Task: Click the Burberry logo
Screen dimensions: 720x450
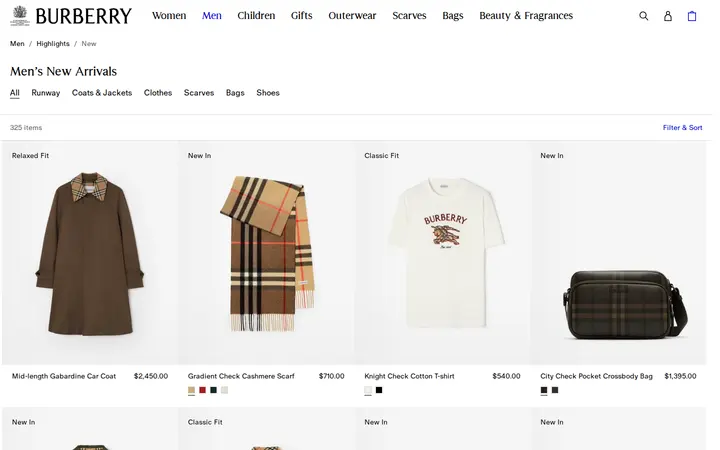Action: point(71,16)
